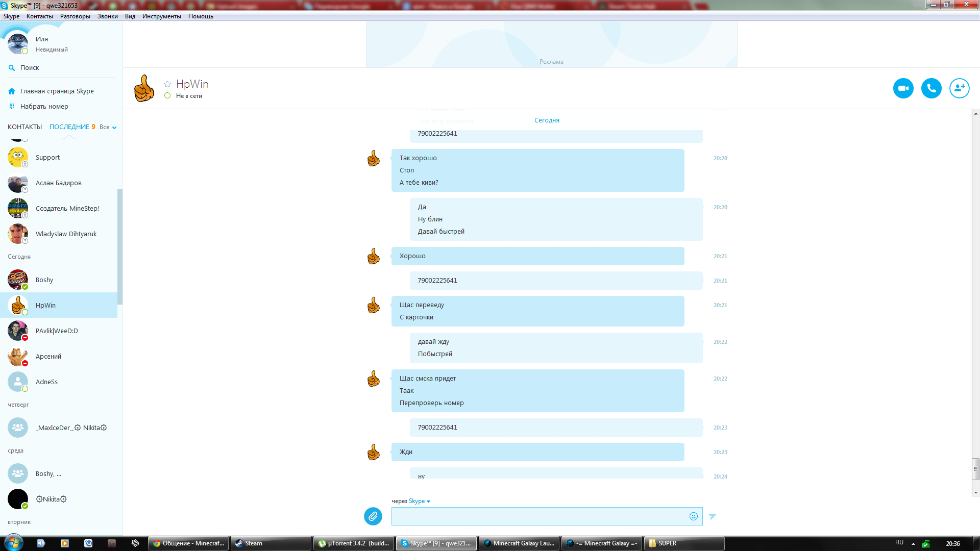
Task: Click the send message arrow icon
Action: [713, 516]
